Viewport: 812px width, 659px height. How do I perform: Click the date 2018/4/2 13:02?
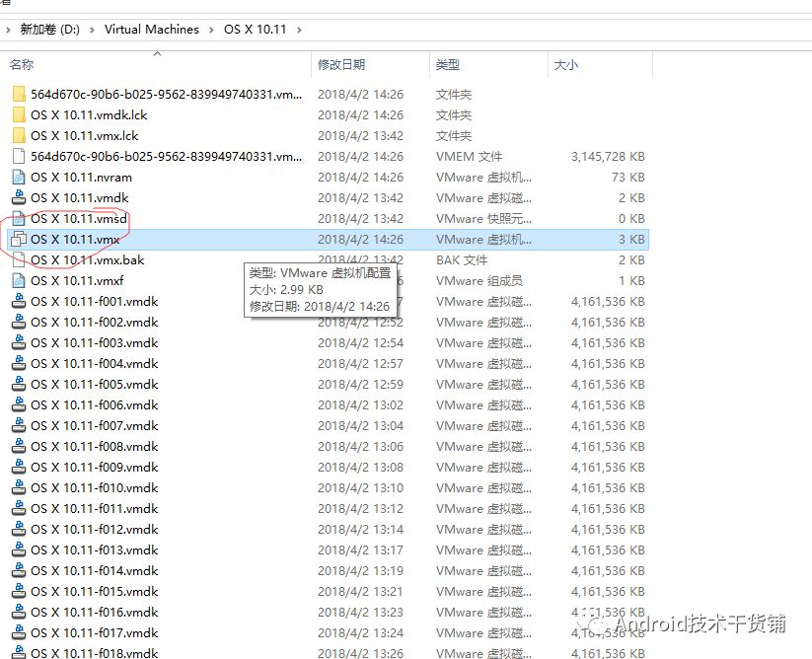tap(360, 404)
